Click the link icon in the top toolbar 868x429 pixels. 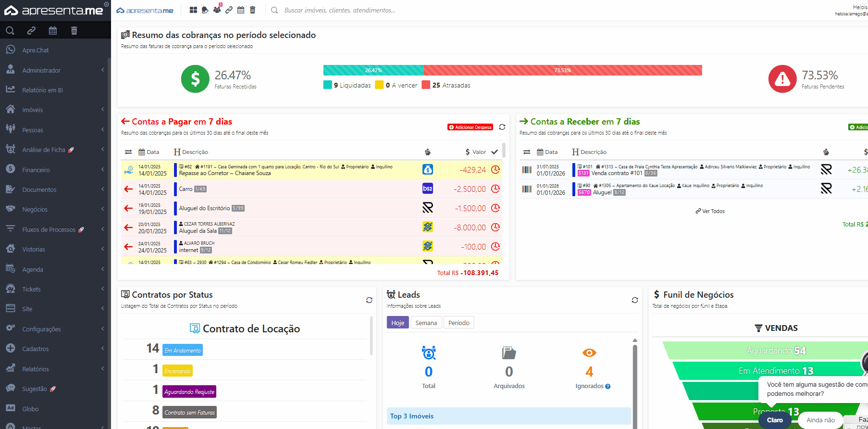pyautogui.click(x=229, y=10)
